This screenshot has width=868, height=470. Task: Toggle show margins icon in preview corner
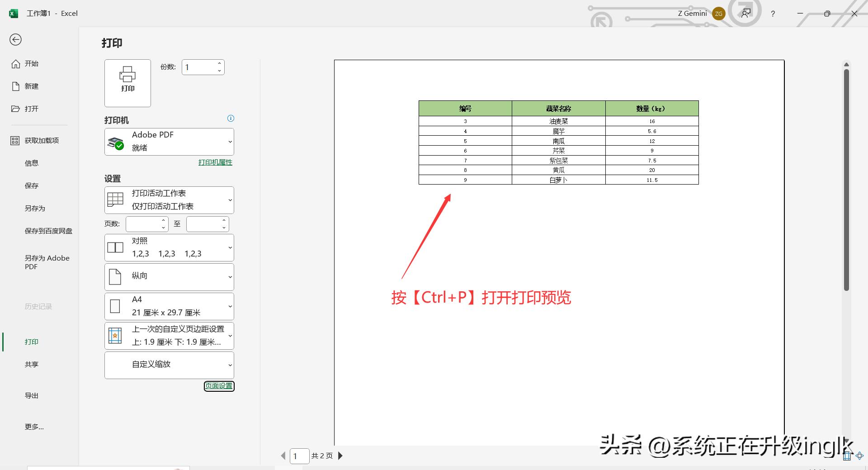[x=847, y=456]
